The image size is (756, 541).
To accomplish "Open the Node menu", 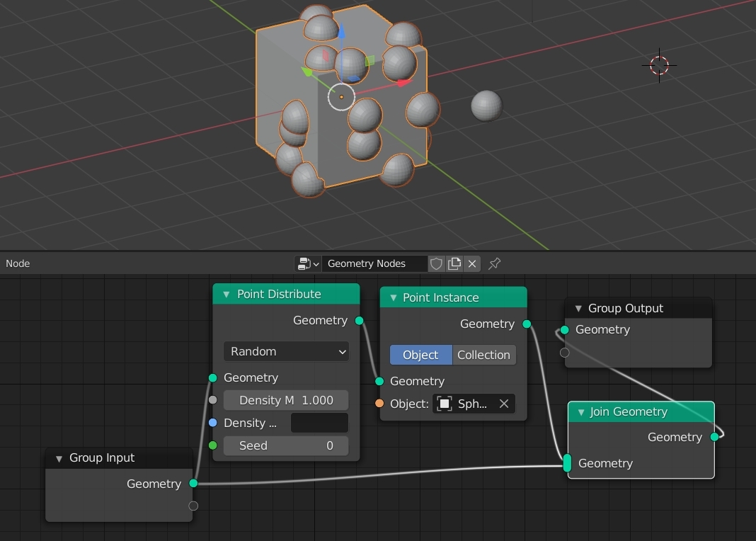I will [x=18, y=263].
